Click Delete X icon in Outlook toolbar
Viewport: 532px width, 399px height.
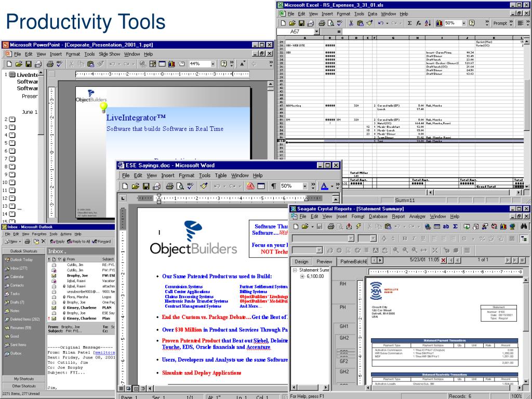click(x=44, y=241)
